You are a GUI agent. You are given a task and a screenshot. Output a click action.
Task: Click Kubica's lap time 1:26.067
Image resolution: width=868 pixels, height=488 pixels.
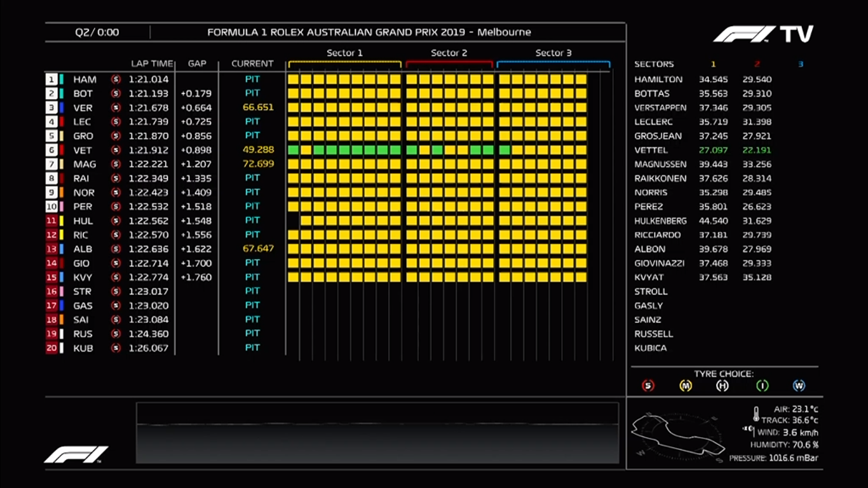[149, 348]
